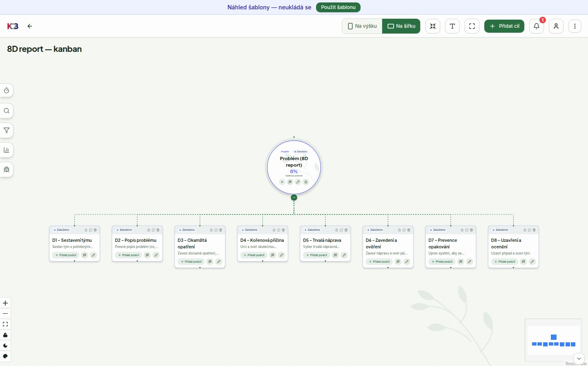Toggle dark mode with the moon icon
This screenshot has width=588, height=366.
[x=5, y=346]
